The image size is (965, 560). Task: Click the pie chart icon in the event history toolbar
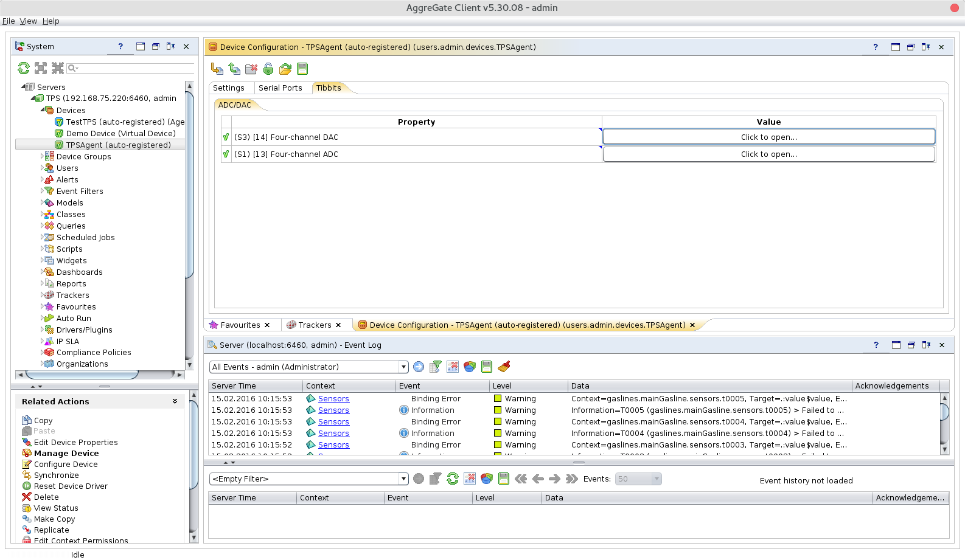[487, 479]
